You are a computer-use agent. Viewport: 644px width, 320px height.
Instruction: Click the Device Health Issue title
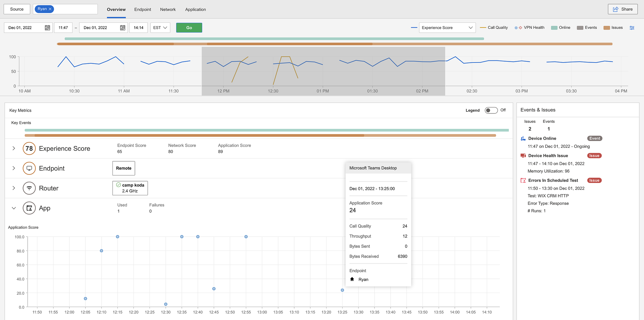(548, 156)
